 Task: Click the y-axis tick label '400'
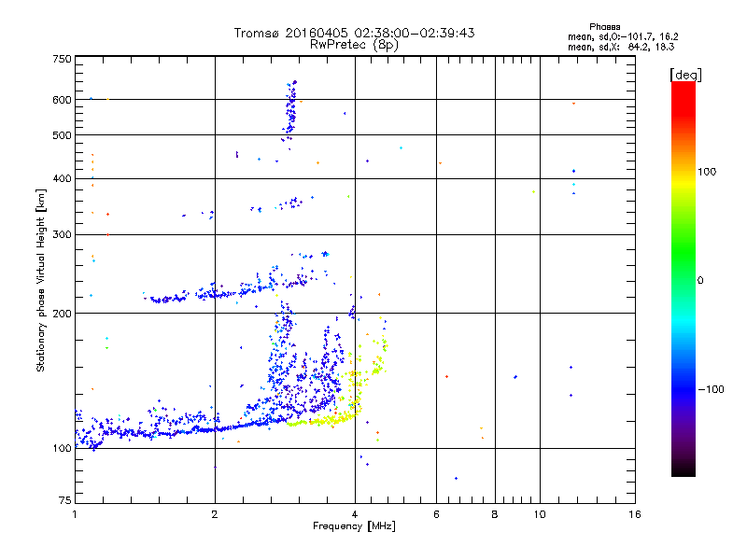click(x=62, y=179)
